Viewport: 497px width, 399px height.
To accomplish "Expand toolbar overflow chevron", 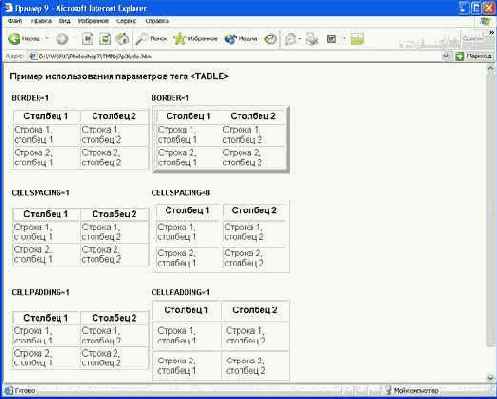I will tap(491, 33).
